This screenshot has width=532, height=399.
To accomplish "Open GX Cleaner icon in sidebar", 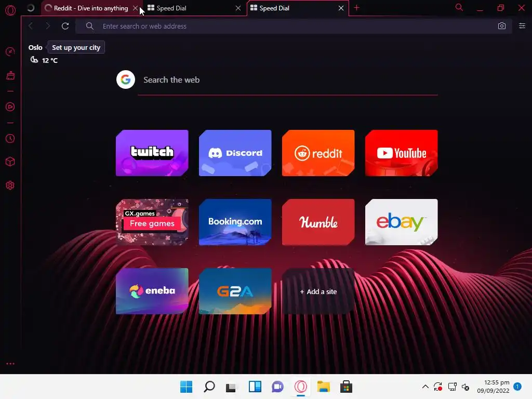I will coord(10,75).
